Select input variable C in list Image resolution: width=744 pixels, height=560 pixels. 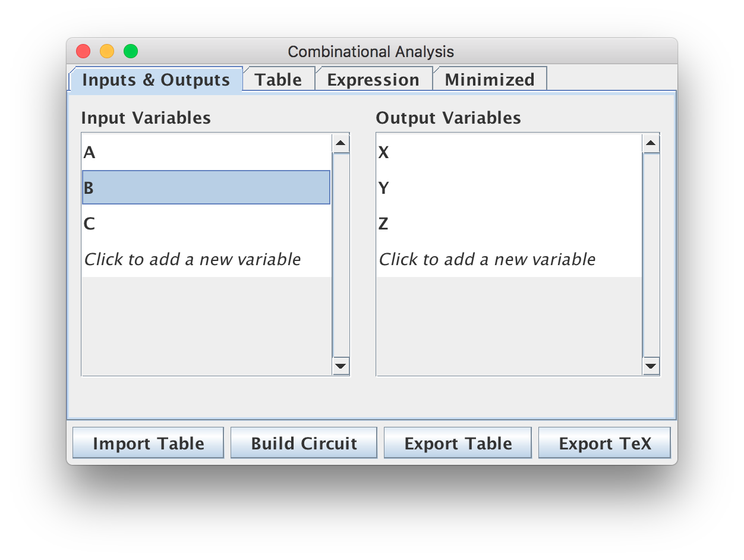coord(206,224)
